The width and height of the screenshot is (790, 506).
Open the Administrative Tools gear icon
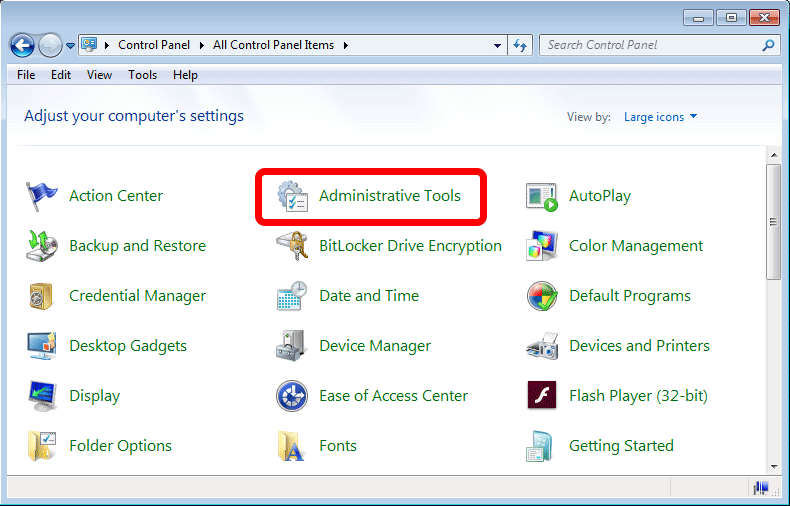click(292, 196)
